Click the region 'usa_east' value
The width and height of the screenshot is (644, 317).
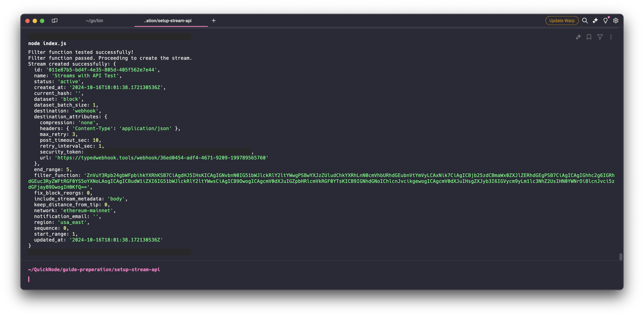click(72, 222)
